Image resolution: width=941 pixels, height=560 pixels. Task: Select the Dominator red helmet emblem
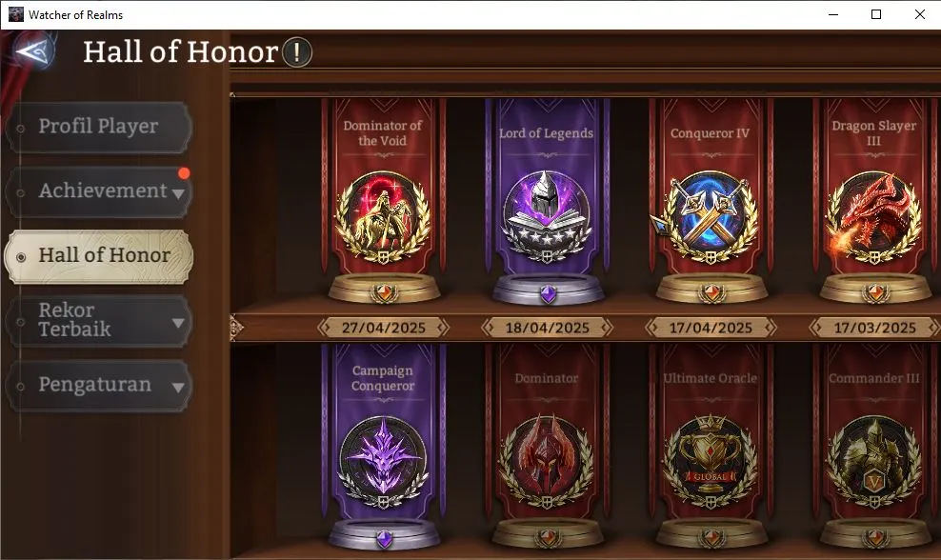[547, 462]
